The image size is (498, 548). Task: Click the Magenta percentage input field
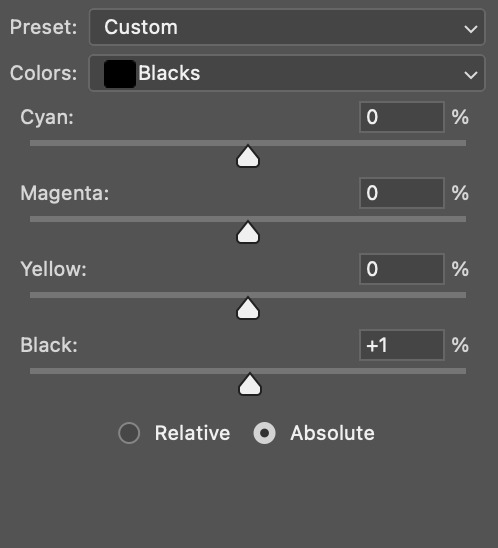[x=402, y=193]
